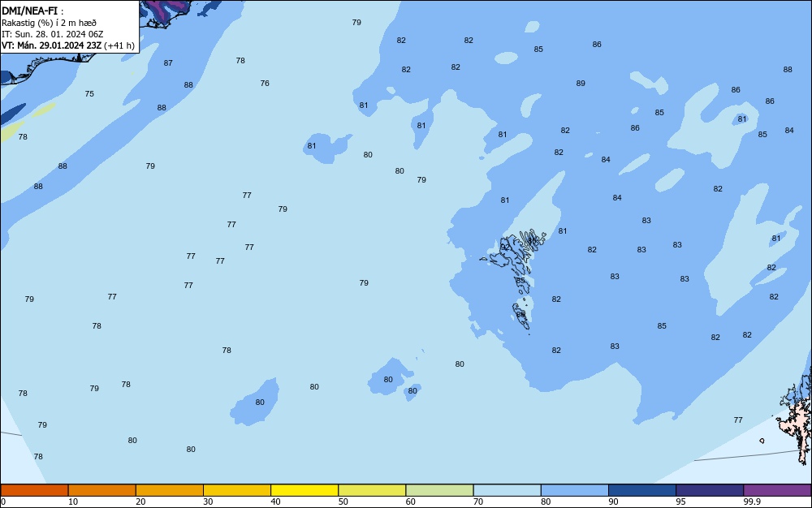Image resolution: width=812 pixels, height=508 pixels.
Task: Click the humidity value 89 on the map
Action: pyautogui.click(x=581, y=84)
